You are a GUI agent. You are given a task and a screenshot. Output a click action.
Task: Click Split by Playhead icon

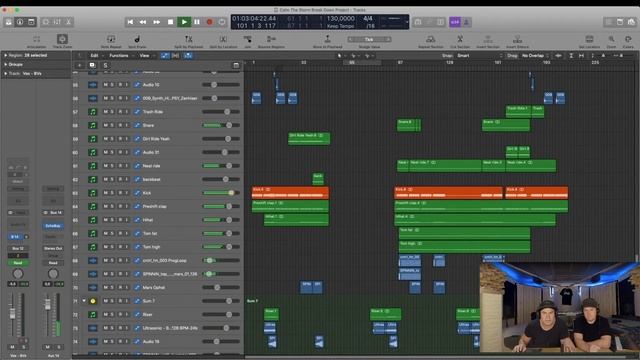pyautogui.click(x=189, y=39)
